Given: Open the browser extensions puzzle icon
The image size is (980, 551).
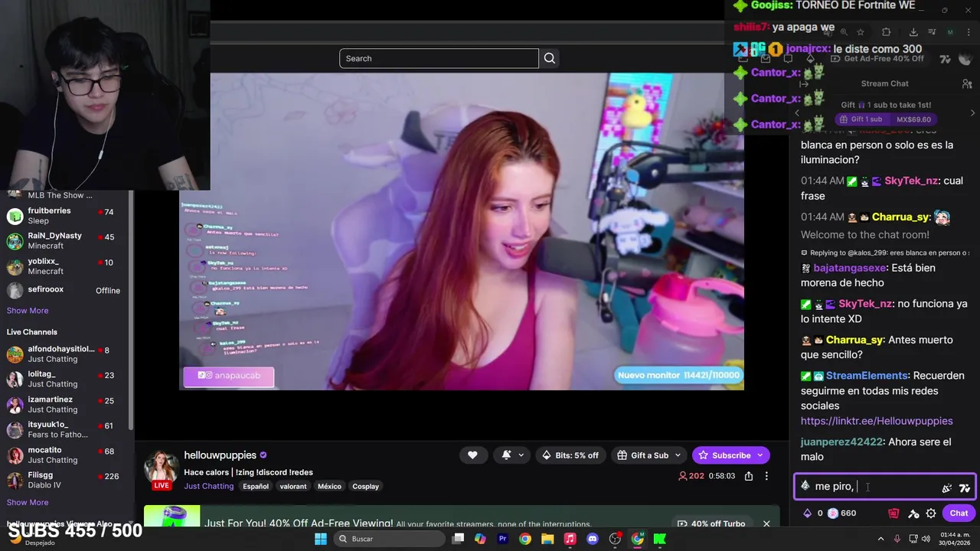Looking at the screenshot, I should click(887, 32).
